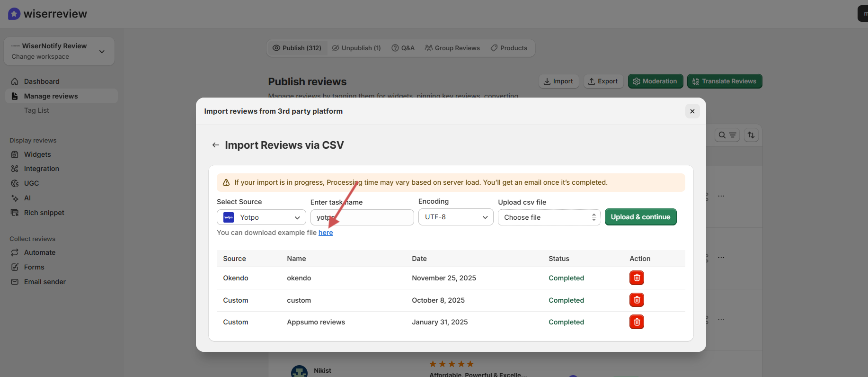This screenshot has height=377, width=868.
Task: Click the back arrow beside Import Reviews via CSV
Action: 216,145
